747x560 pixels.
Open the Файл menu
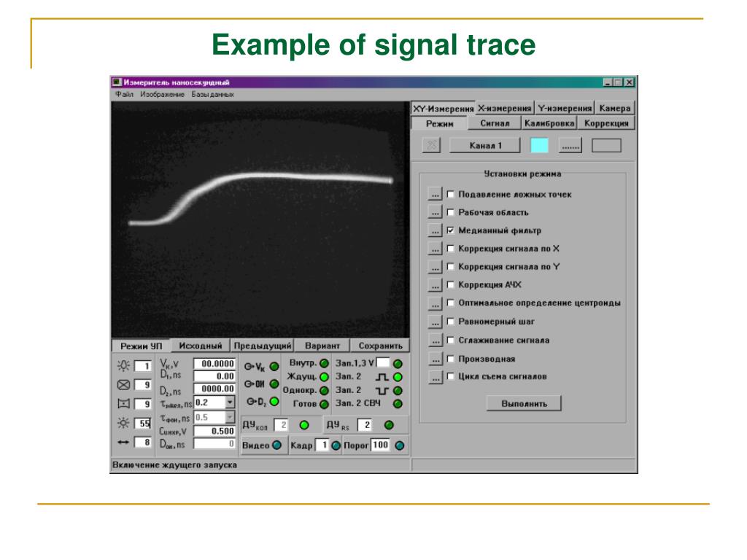click(124, 94)
